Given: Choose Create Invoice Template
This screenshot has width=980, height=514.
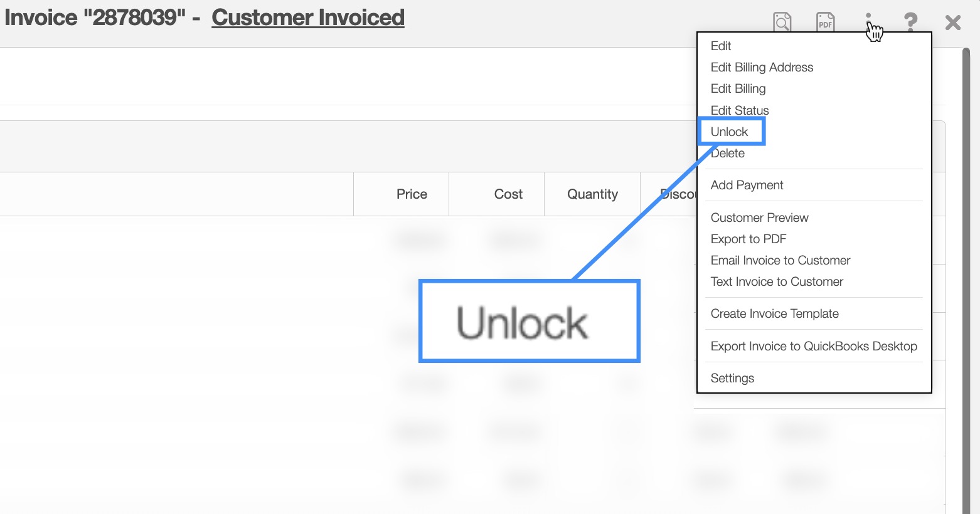Looking at the screenshot, I should point(774,313).
